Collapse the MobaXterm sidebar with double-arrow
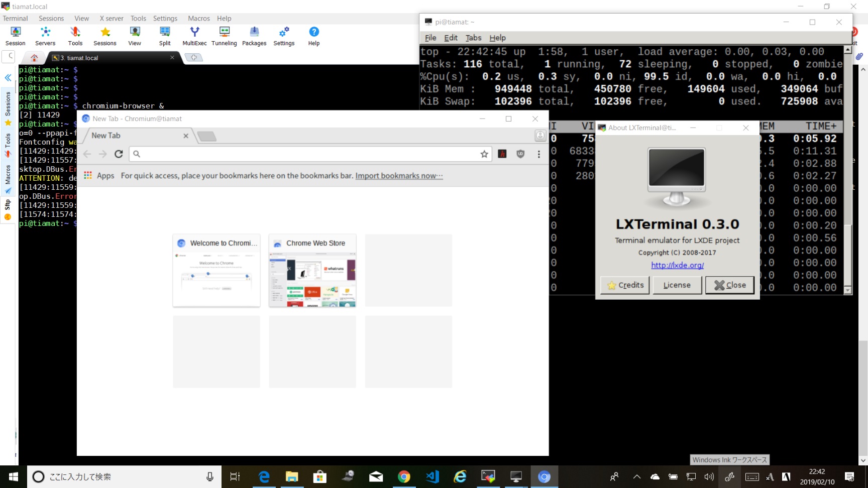868x488 pixels. pyautogui.click(x=8, y=77)
